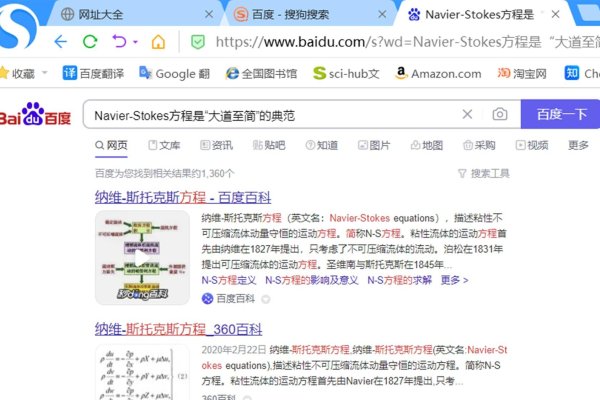This screenshot has width=600, height=400.
Task: Go to the browser home page icon
Action: tap(158, 42)
